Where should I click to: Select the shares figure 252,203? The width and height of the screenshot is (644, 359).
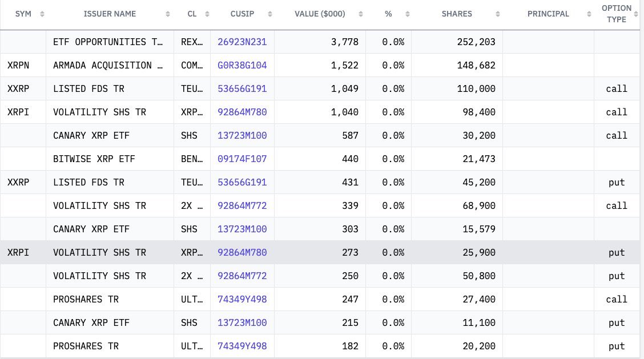click(x=476, y=42)
